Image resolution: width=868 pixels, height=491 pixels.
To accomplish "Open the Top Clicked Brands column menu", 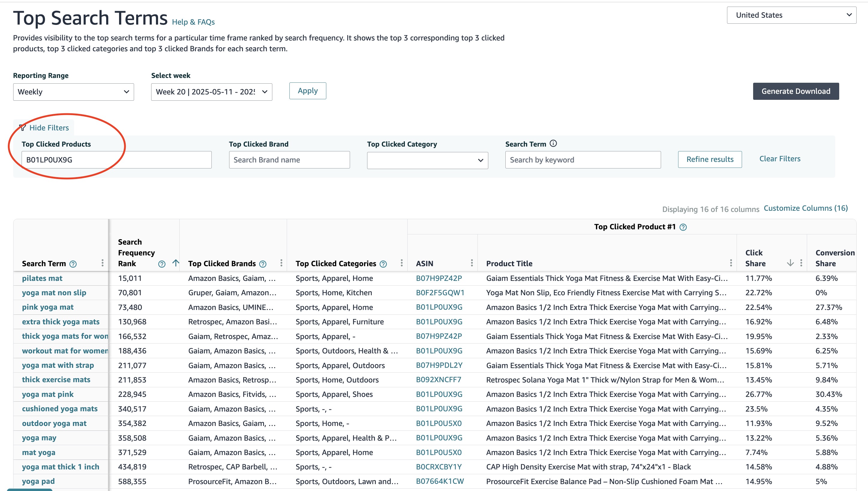I will click(x=281, y=263).
